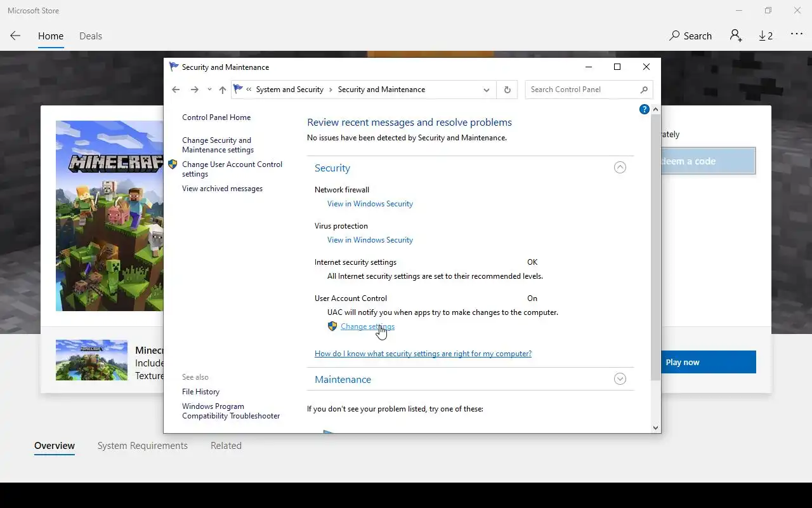The height and width of the screenshot is (508, 812).
Task: Click shield icon beside Change settings
Action: (332, 326)
